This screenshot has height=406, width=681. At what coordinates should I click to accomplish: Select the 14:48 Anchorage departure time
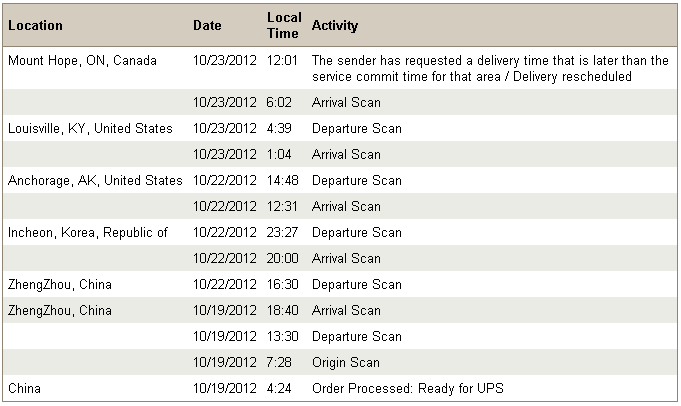(x=283, y=181)
